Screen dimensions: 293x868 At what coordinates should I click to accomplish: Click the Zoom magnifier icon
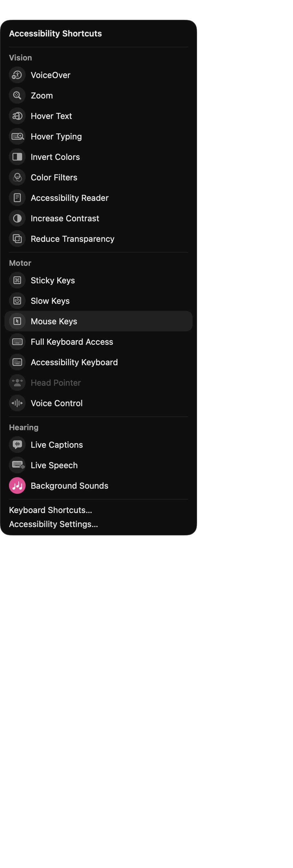[x=17, y=96]
